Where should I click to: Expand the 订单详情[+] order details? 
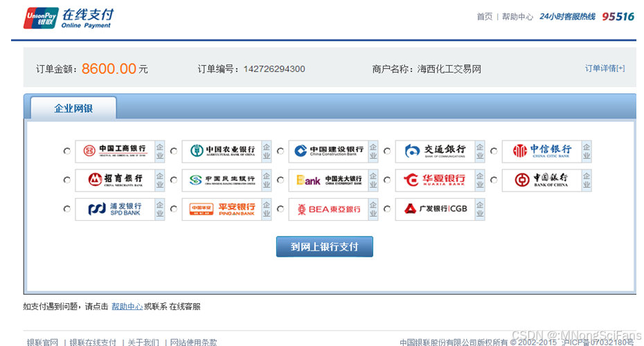pyautogui.click(x=605, y=68)
